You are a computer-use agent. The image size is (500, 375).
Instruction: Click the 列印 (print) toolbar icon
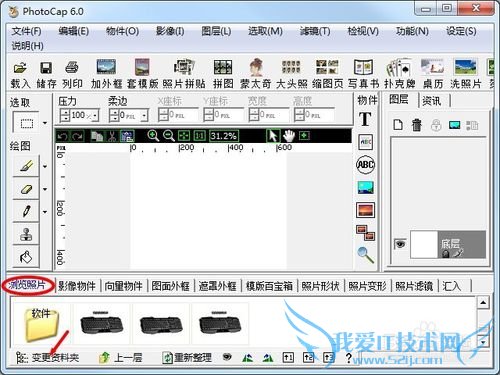pyautogui.click(x=72, y=74)
